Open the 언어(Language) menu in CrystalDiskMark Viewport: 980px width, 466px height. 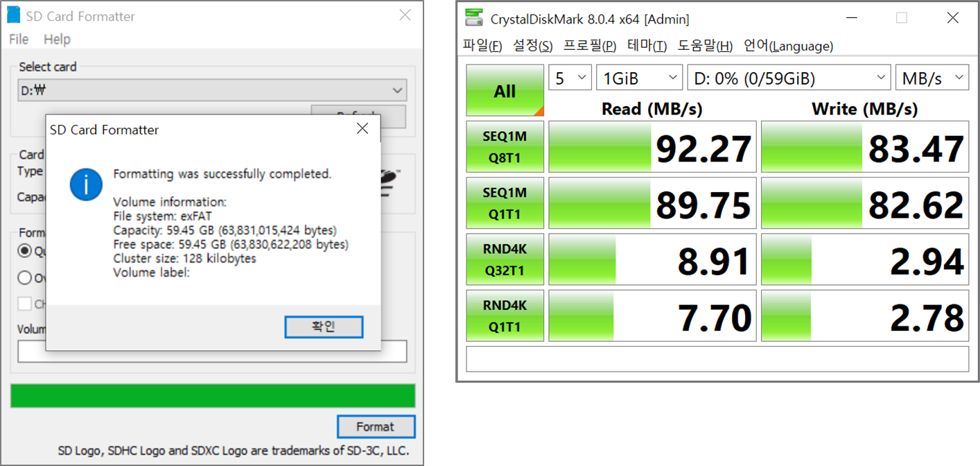click(788, 46)
